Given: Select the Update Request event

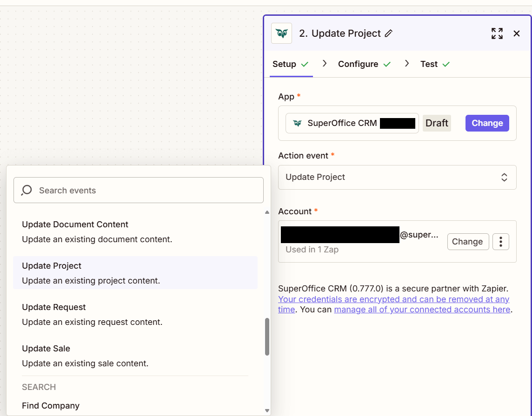Looking at the screenshot, I should pos(135,314).
